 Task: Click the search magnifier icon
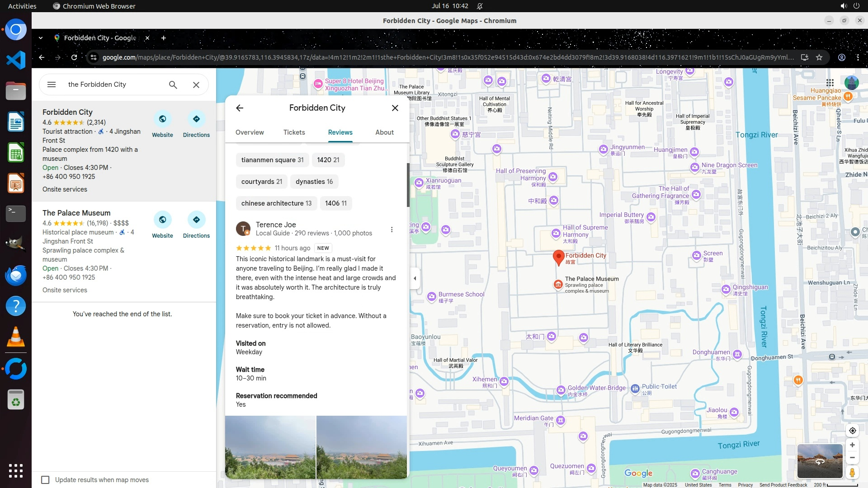pyautogui.click(x=173, y=84)
